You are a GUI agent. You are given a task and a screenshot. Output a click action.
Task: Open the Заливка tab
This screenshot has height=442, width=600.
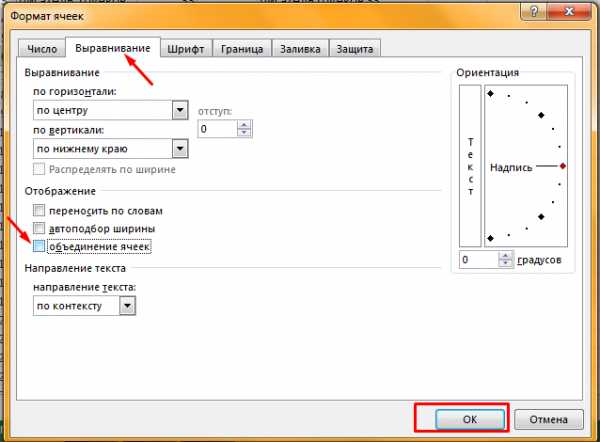click(x=300, y=49)
